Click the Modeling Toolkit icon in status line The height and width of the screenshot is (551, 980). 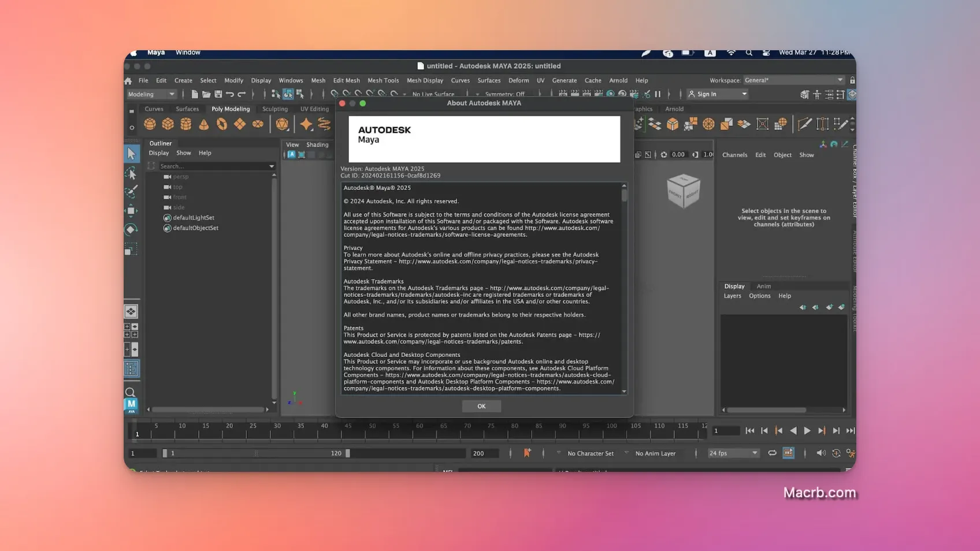pyautogui.click(x=804, y=94)
